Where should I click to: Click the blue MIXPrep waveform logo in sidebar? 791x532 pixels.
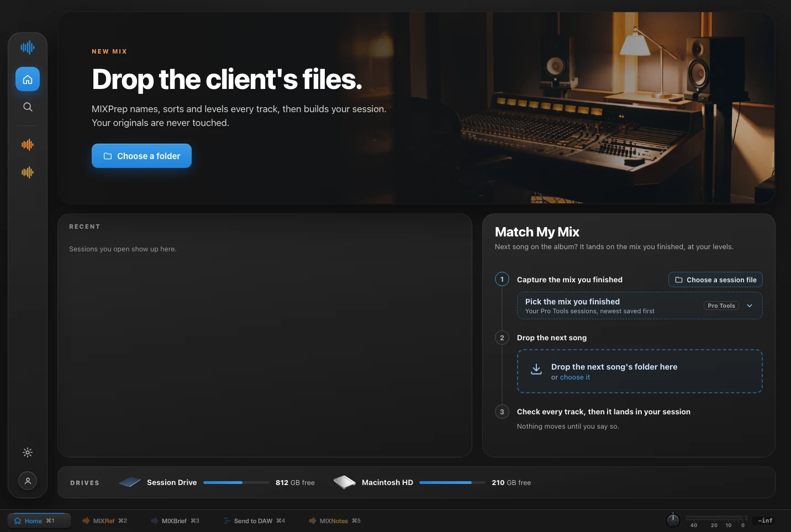pos(28,48)
